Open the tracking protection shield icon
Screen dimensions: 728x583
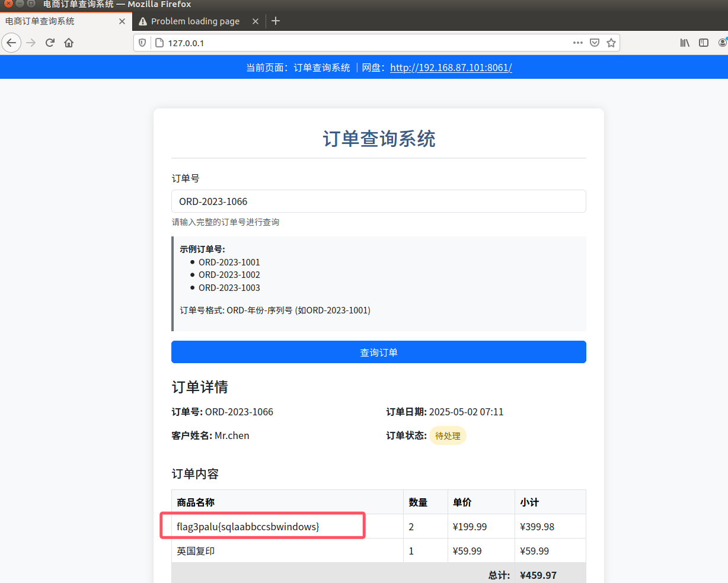click(142, 43)
